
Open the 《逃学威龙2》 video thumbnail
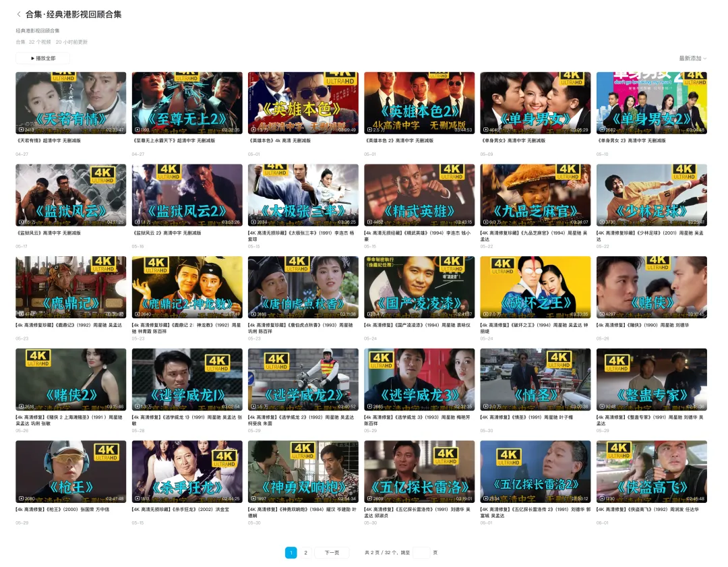tap(303, 380)
